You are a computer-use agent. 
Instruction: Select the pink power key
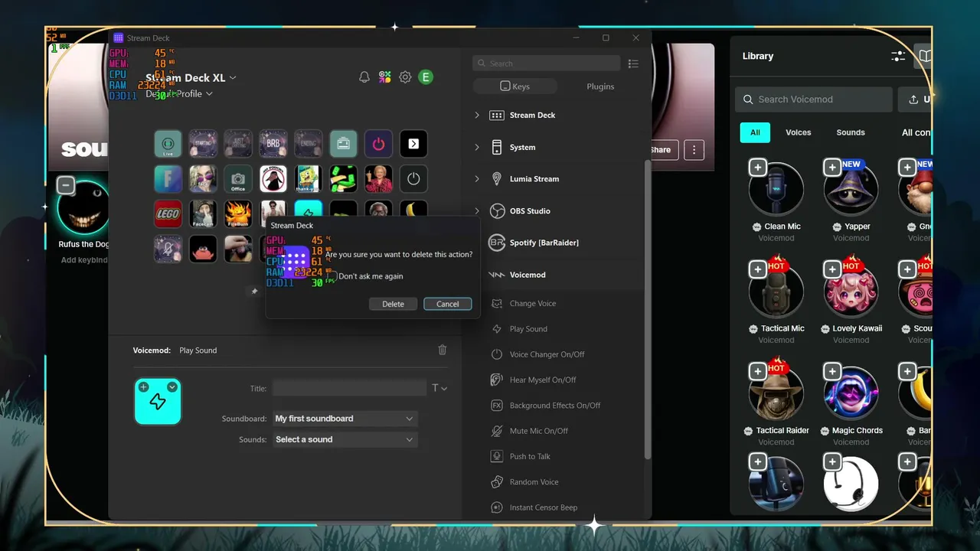(378, 144)
